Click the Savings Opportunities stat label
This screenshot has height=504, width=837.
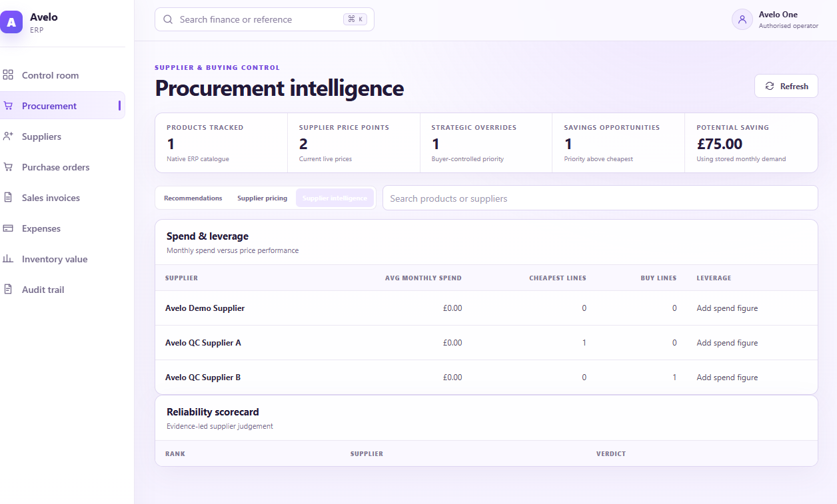pyautogui.click(x=612, y=127)
